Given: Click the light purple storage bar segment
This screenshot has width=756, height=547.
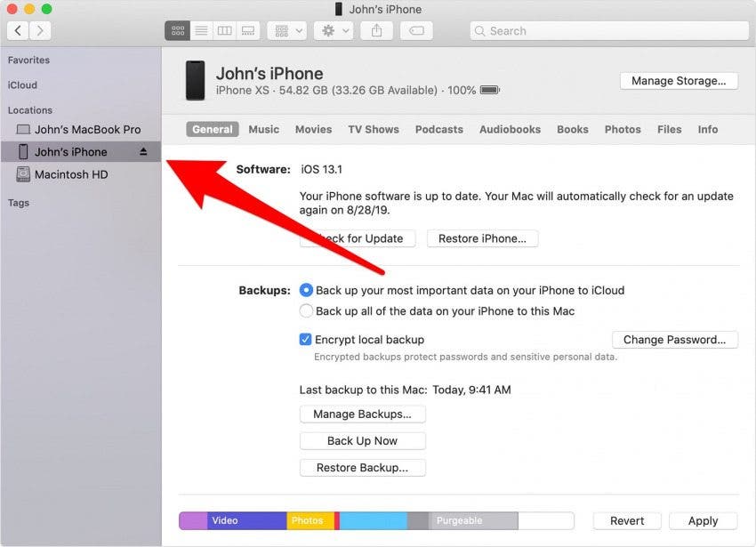Looking at the screenshot, I should click(193, 521).
